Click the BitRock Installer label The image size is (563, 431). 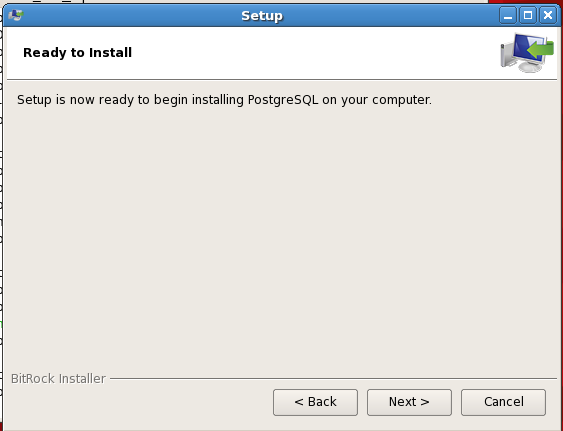58,379
